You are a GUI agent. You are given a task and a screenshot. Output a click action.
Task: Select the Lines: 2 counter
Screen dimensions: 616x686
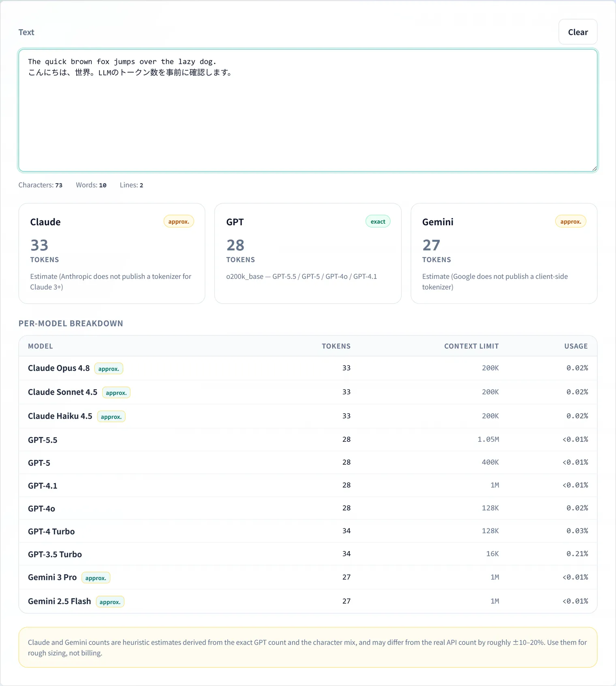pyautogui.click(x=131, y=185)
